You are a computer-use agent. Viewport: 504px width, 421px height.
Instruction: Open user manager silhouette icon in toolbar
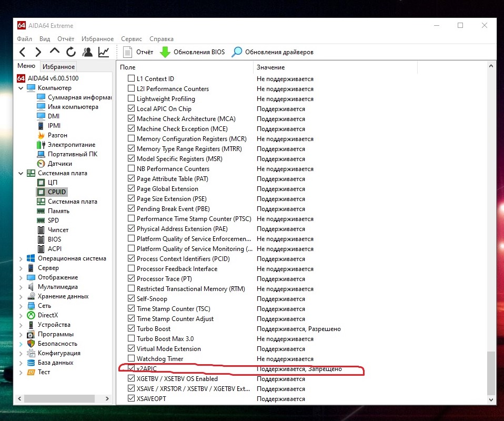click(x=87, y=52)
